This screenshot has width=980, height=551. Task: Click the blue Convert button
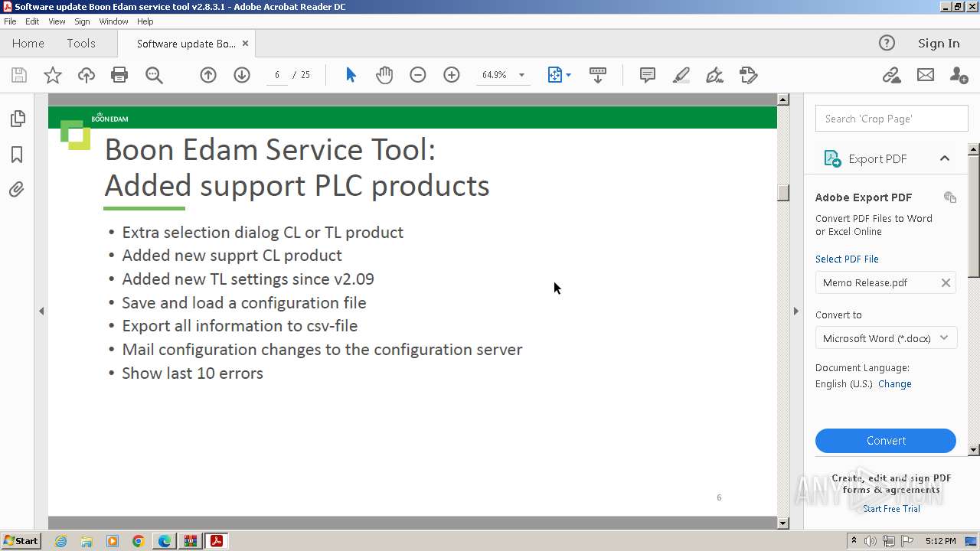886,441
